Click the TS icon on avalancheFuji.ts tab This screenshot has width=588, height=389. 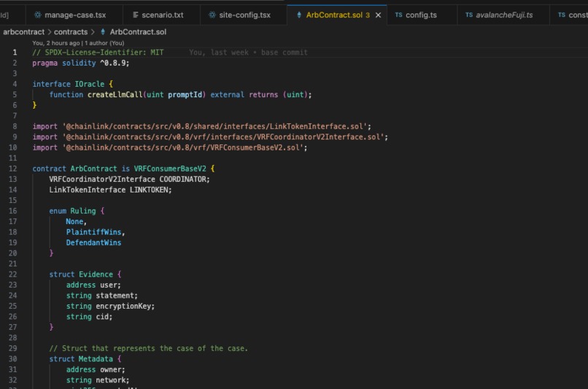(x=469, y=15)
